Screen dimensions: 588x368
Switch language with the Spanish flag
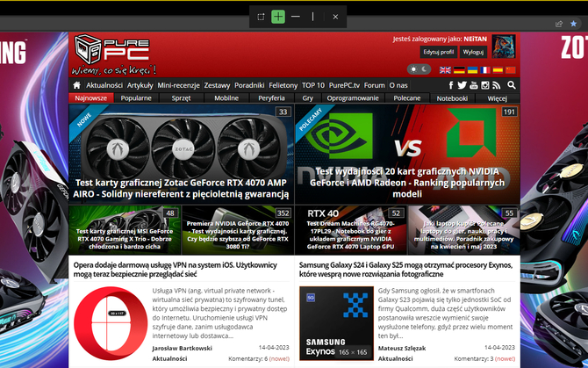tap(498, 69)
